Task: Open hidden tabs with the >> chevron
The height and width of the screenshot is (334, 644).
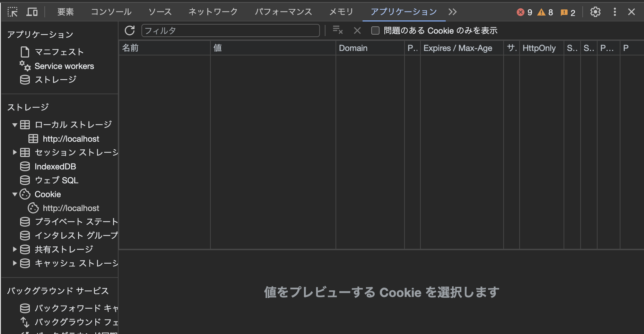Action: tap(453, 11)
